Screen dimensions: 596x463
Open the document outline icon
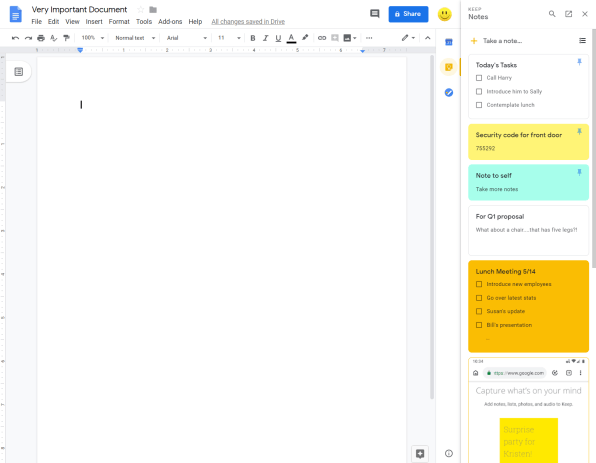[x=19, y=71]
